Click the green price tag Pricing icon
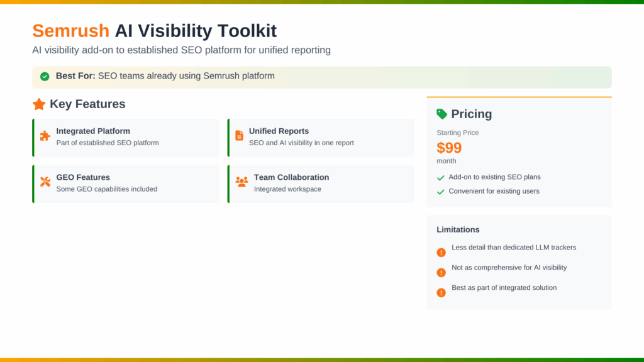Image resolution: width=644 pixels, height=362 pixels. [442, 114]
